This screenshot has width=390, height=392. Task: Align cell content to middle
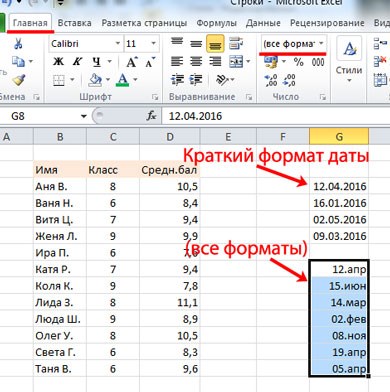(x=196, y=44)
